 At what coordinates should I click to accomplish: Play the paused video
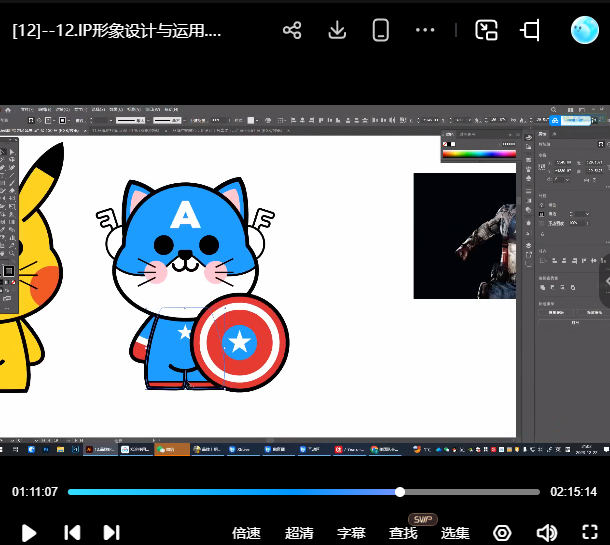tap(29, 533)
